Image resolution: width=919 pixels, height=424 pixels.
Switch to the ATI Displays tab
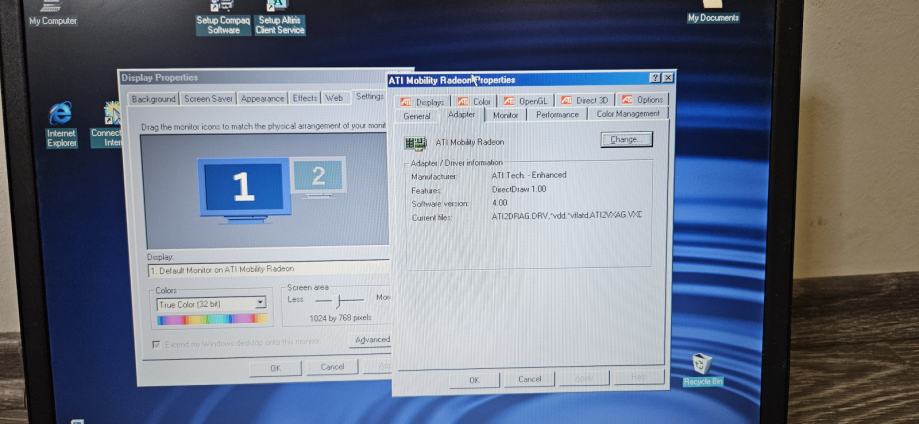tap(423, 101)
